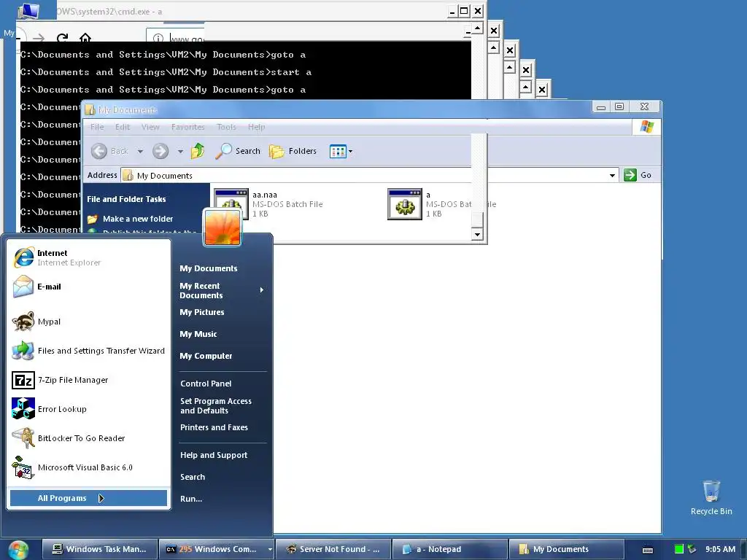Expand All Programs in Start menu
The height and width of the screenshot is (560, 747).
coord(88,498)
